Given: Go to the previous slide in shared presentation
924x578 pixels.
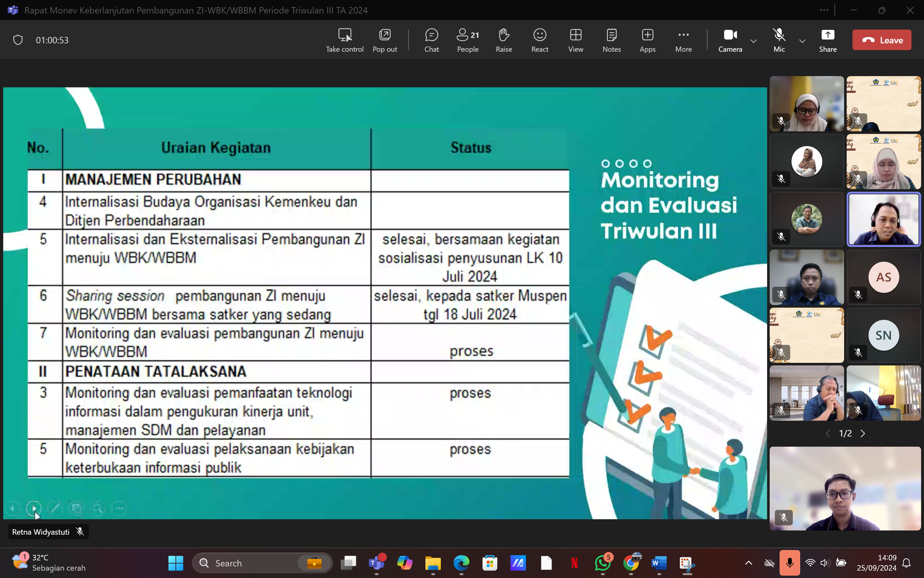Looking at the screenshot, I should pos(12,508).
